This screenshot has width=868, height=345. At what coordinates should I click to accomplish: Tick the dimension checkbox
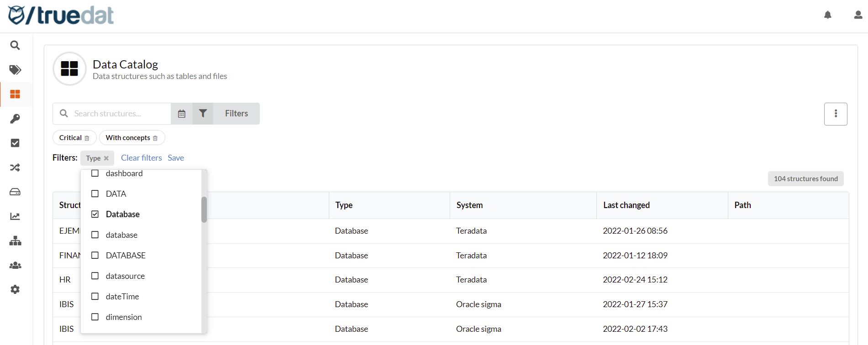[x=95, y=317]
